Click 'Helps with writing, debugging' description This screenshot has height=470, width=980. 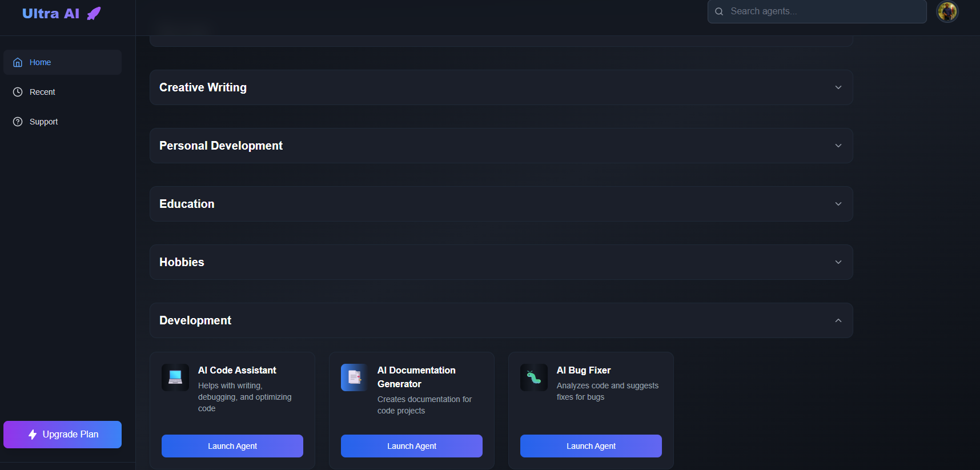[x=245, y=397]
